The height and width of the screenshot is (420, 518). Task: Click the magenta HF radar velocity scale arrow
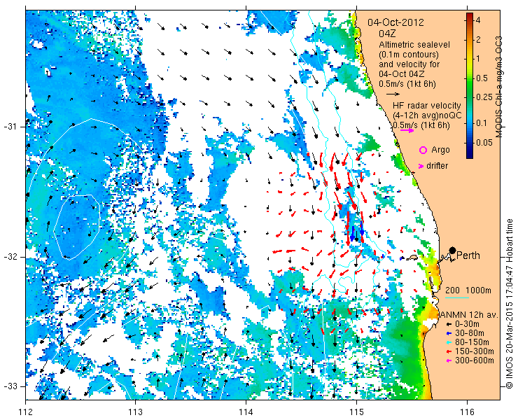407,130
